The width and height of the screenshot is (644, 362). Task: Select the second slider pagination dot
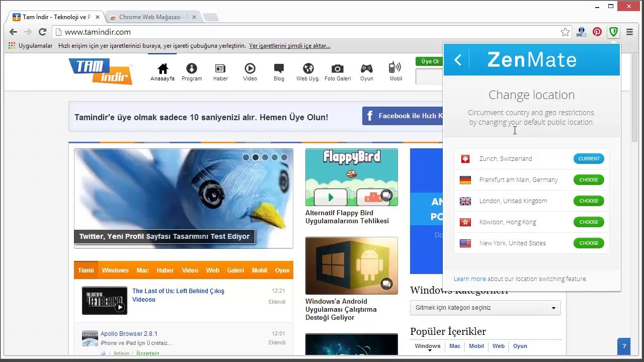coord(256,157)
